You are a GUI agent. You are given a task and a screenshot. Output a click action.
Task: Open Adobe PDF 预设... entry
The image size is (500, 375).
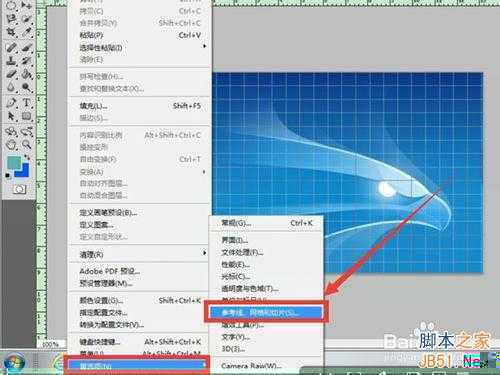click(x=140, y=271)
